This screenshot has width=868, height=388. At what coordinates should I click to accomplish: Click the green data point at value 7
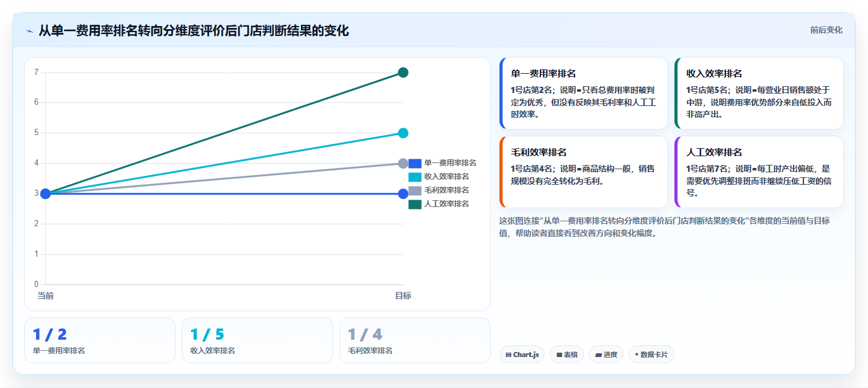pos(403,73)
